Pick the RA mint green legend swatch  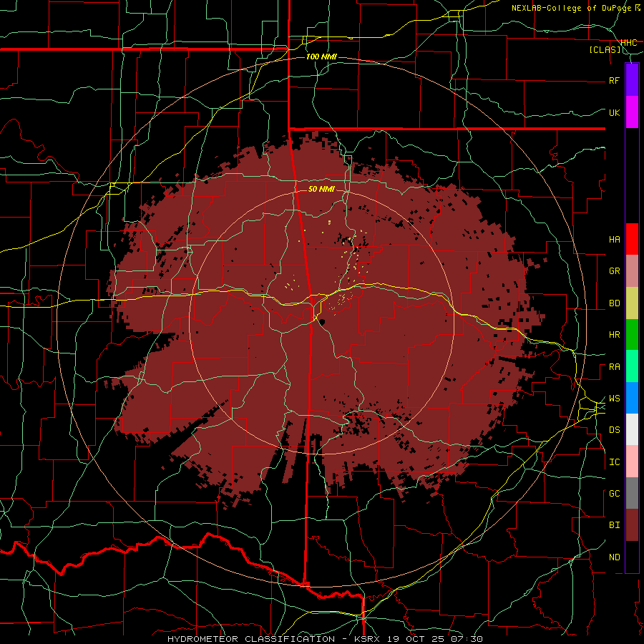[632, 366]
